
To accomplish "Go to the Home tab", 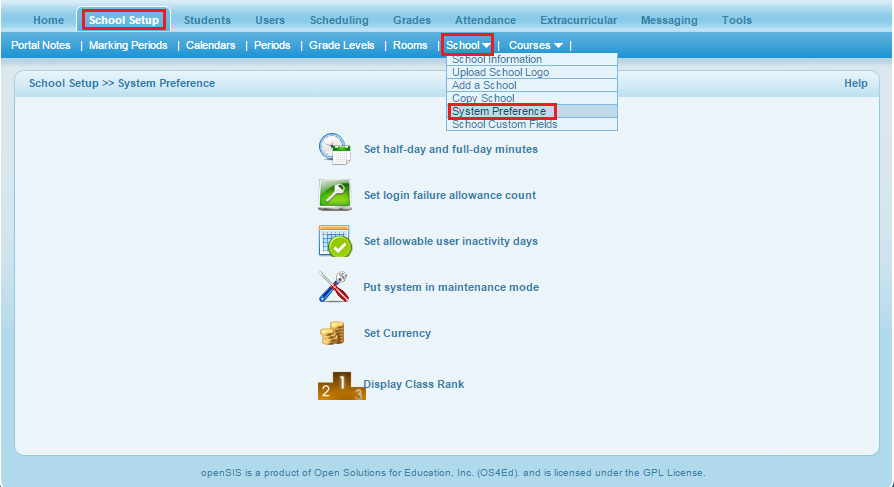I will [x=48, y=20].
